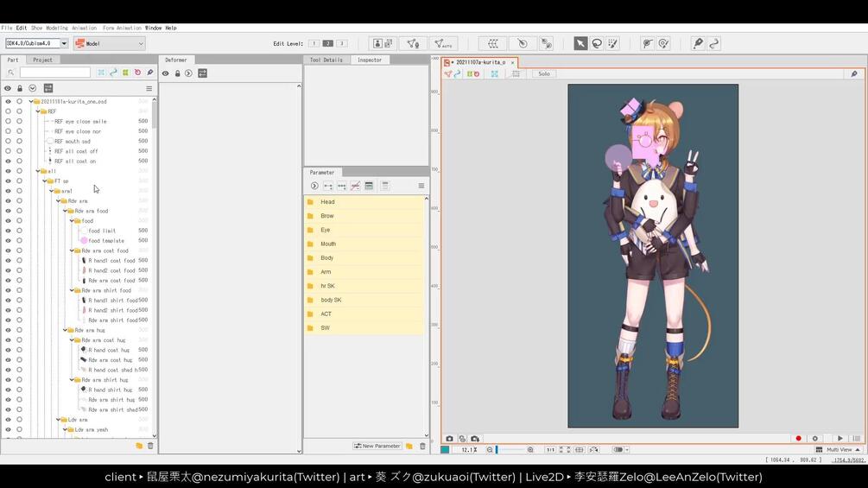Delete parameter with trash icon
Screen dimensions: 868x488
[422, 446]
